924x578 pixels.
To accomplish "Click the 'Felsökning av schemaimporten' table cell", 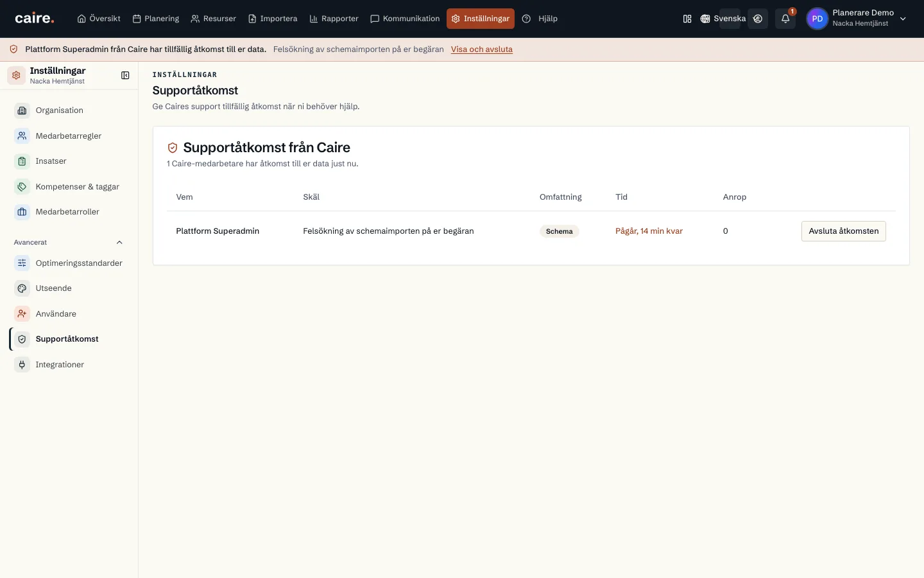I will (x=388, y=231).
